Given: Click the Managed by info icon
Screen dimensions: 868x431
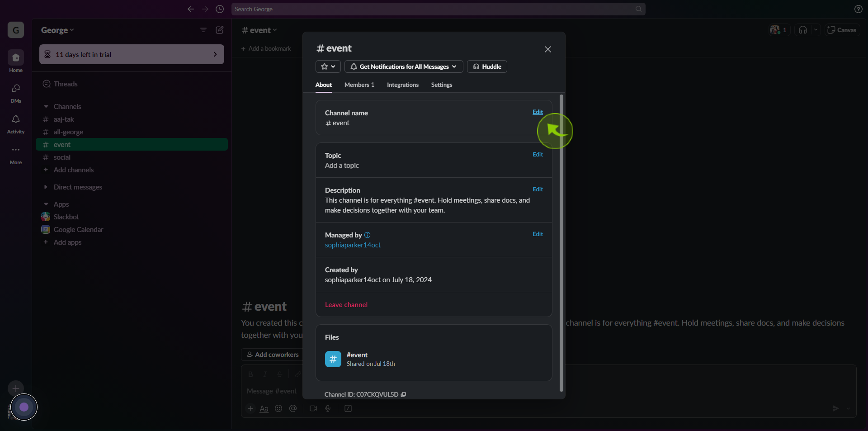Looking at the screenshot, I should (367, 235).
